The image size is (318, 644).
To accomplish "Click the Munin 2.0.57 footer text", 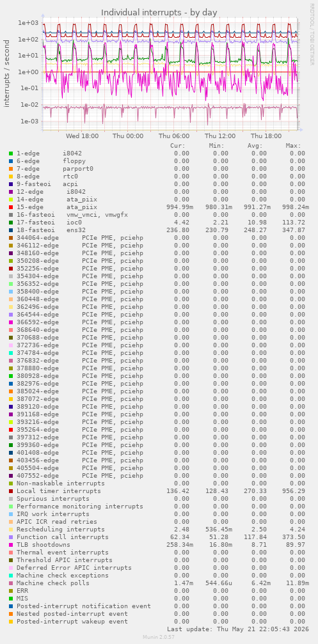I will pyautogui.click(x=159, y=636).
